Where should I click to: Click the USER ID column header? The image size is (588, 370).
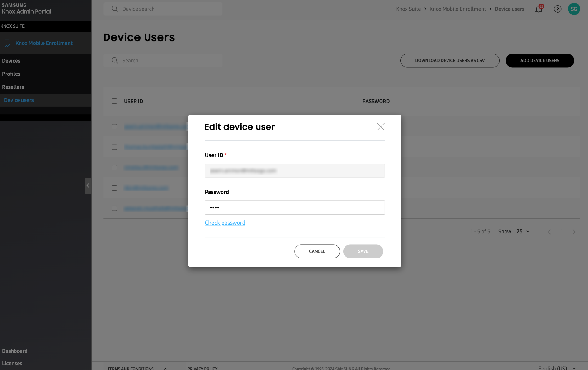tap(133, 101)
